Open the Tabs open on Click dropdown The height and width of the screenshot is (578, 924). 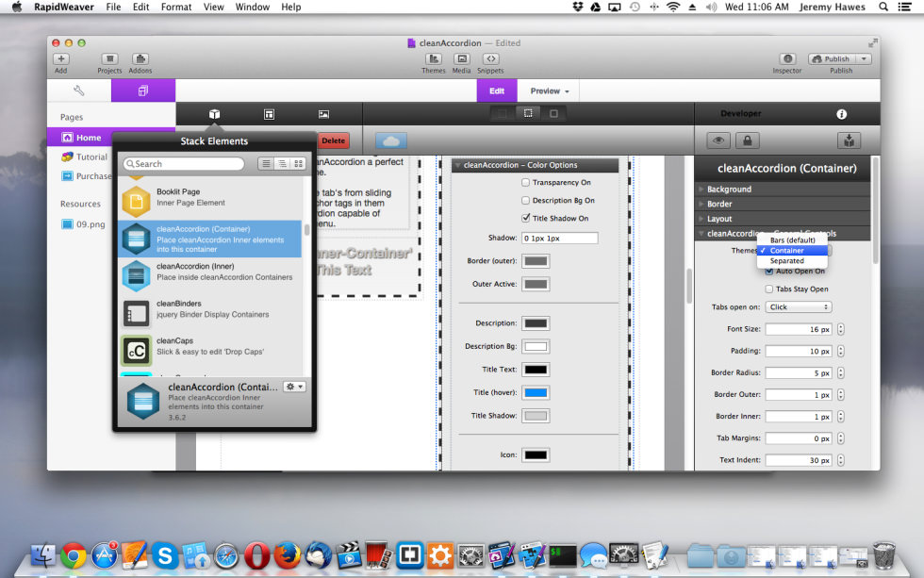click(x=799, y=307)
